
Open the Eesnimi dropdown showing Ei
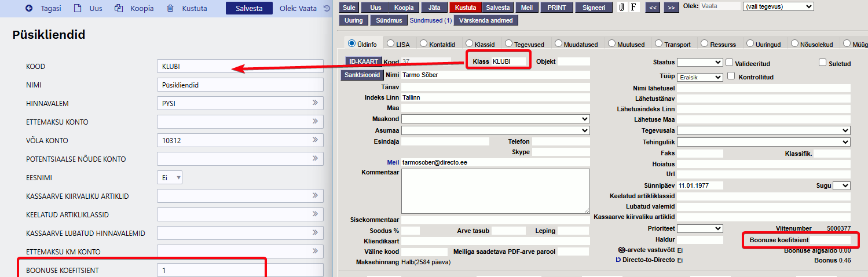[170, 178]
